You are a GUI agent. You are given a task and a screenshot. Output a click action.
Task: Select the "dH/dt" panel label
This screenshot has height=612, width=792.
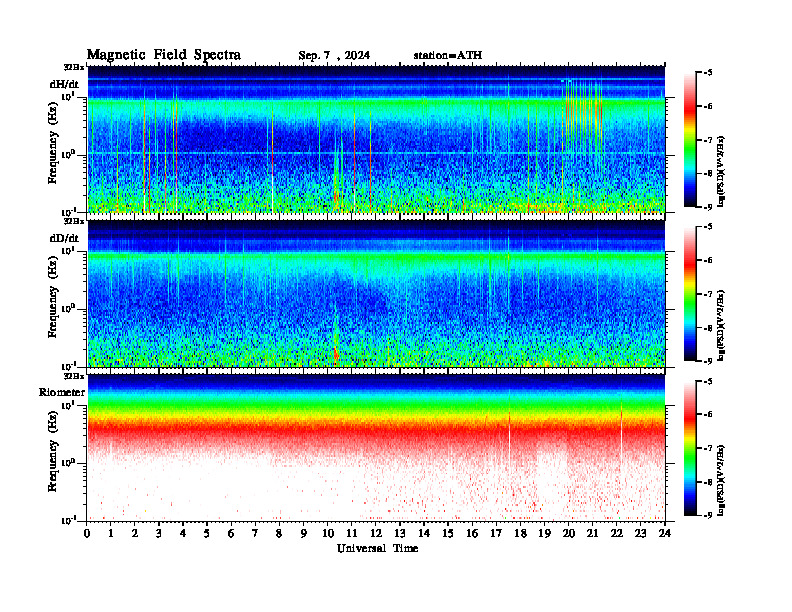point(64,84)
